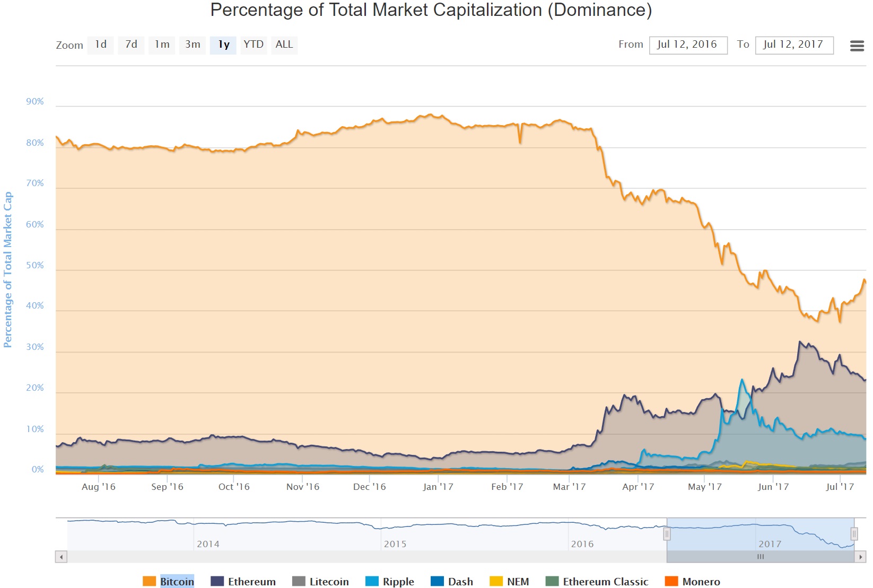Zoom chart to 3m range

coord(193,45)
